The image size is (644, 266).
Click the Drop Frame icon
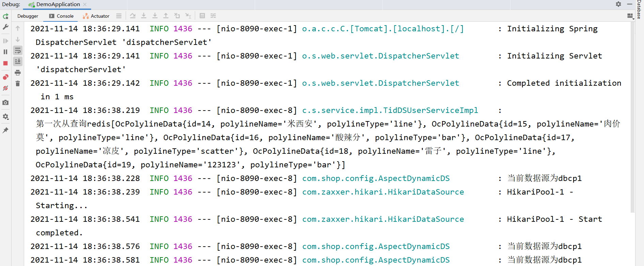click(x=177, y=16)
